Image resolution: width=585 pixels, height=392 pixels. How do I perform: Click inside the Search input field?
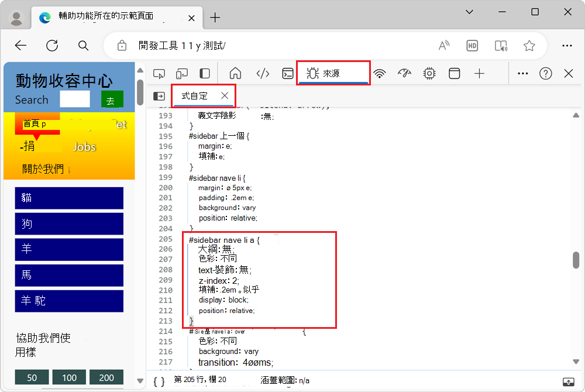(x=74, y=99)
